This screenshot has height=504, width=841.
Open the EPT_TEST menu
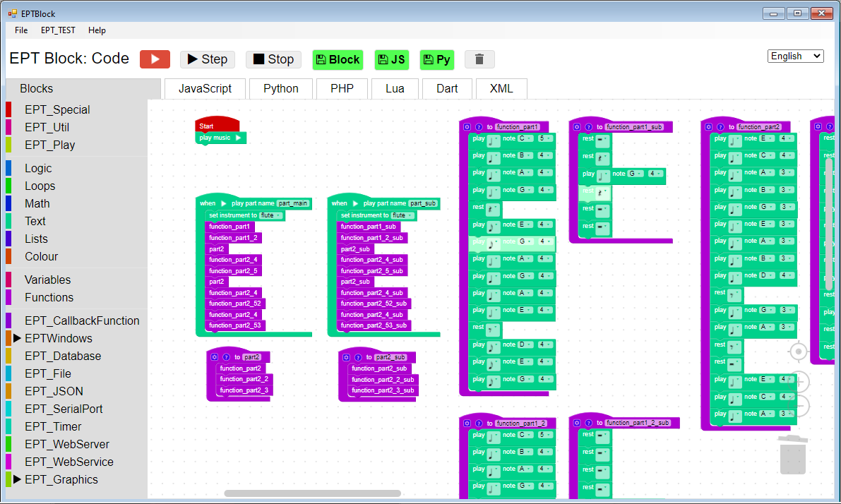point(58,30)
